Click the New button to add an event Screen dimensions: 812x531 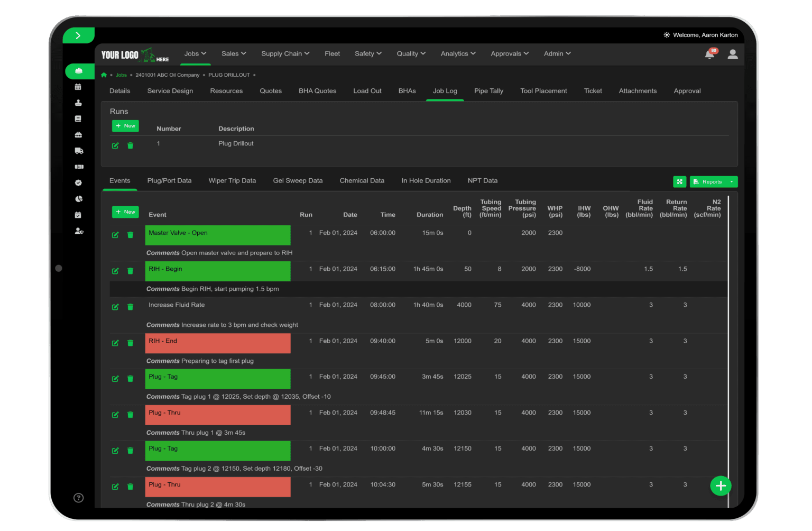125,212
